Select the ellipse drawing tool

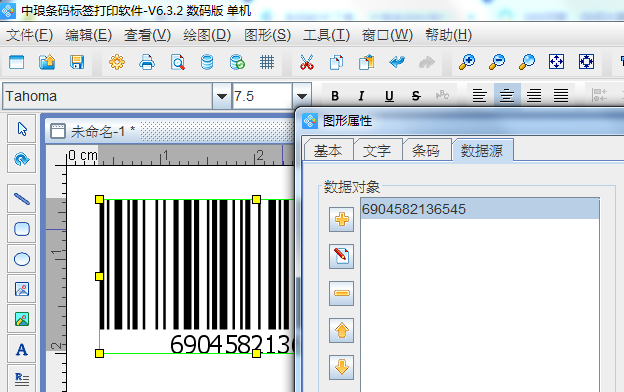[x=22, y=259]
